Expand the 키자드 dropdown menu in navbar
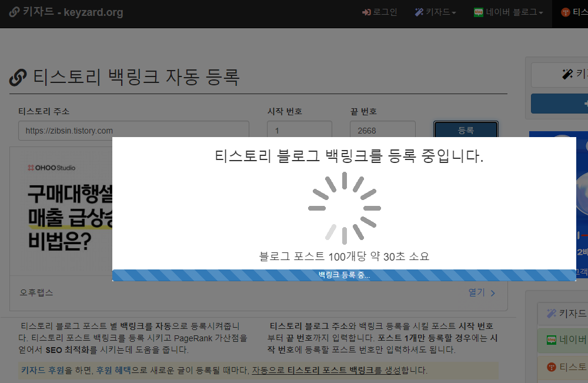Screen dimensions: 588x383 point(435,12)
